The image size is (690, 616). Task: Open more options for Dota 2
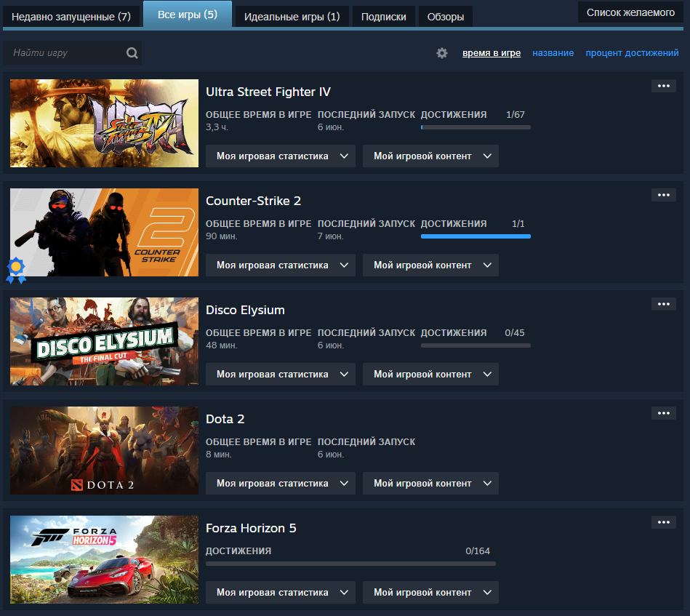pos(664,413)
